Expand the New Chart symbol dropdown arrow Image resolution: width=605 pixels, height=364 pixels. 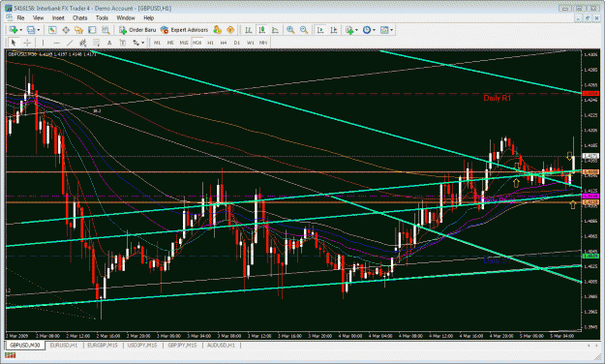coord(21,30)
